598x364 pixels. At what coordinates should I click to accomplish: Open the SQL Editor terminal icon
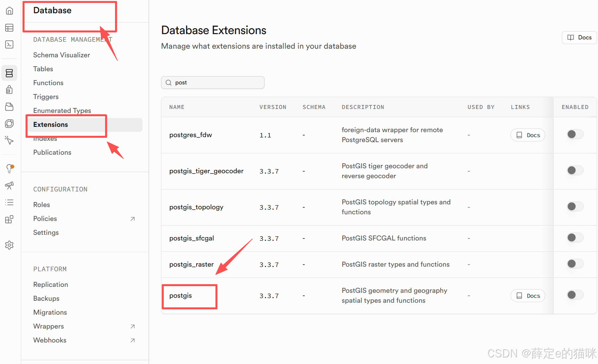click(x=10, y=44)
